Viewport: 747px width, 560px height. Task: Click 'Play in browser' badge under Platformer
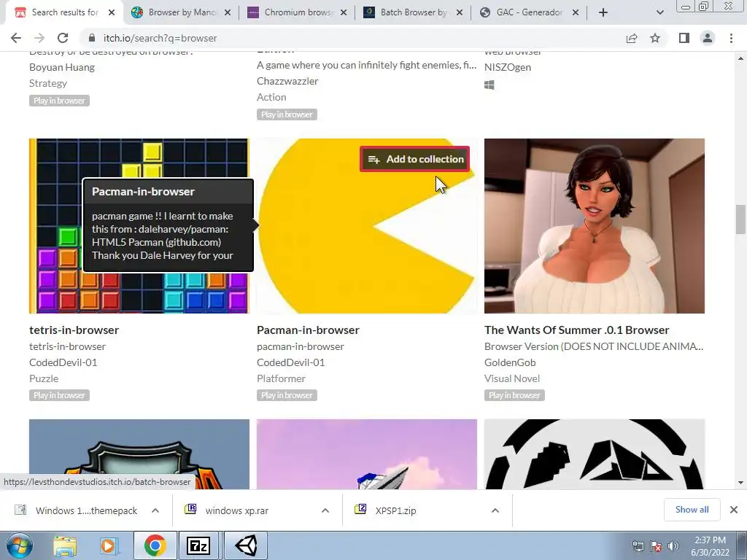coord(287,395)
